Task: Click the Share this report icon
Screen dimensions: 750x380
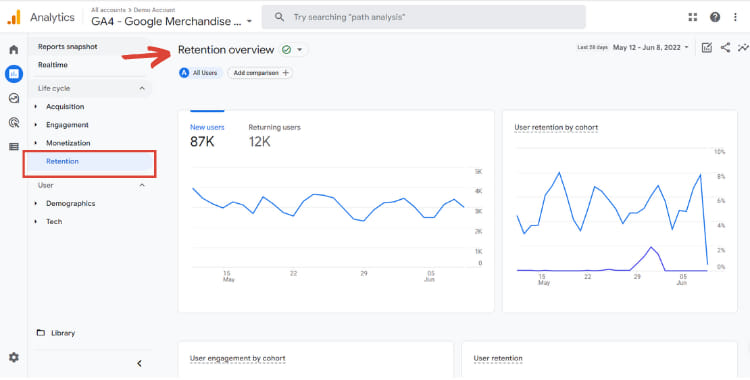Action: [x=726, y=47]
